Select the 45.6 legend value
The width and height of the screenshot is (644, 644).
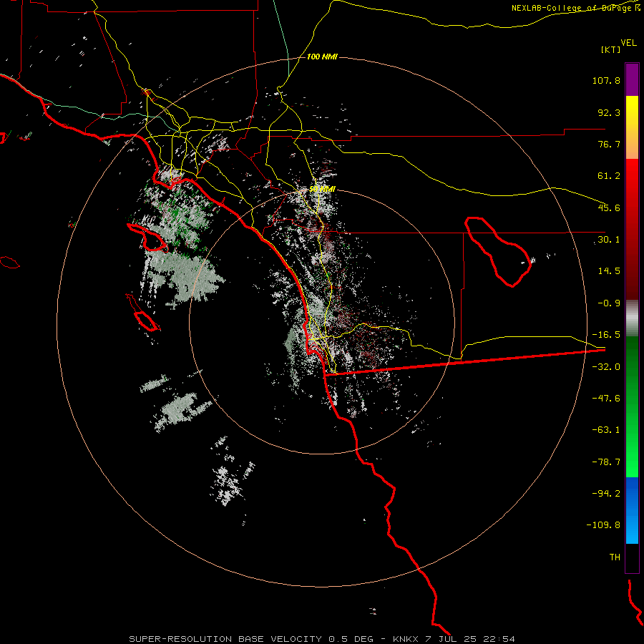609,208
